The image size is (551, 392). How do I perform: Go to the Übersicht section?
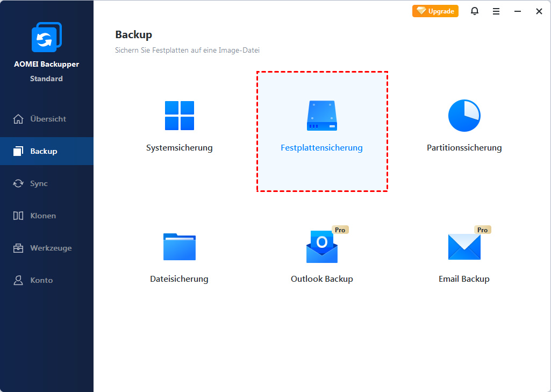click(x=47, y=119)
